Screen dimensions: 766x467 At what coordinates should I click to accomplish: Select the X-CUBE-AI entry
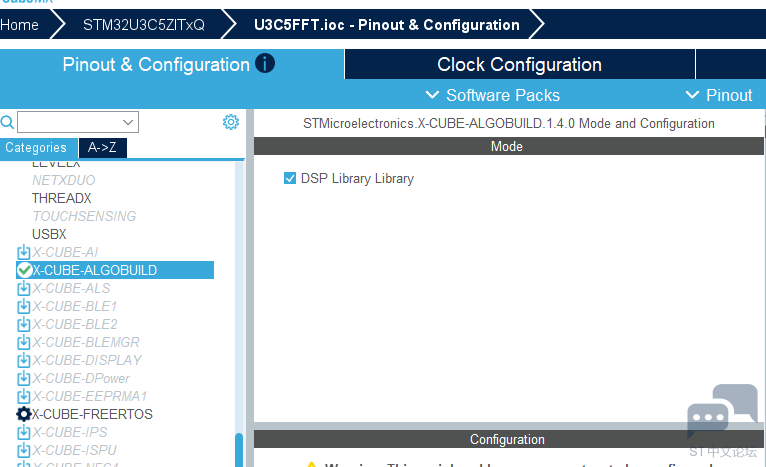point(65,253)
